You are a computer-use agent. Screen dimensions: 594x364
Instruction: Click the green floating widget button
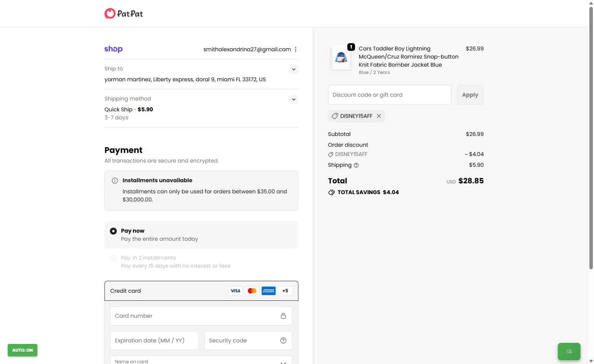click(569, 351)
